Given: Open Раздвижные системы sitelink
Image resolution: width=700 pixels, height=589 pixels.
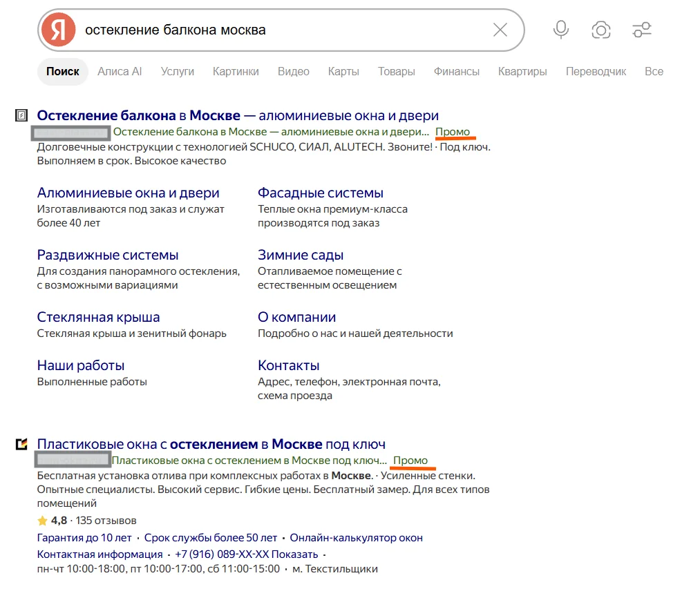Looking at the screenshot, I should [108, 255].
